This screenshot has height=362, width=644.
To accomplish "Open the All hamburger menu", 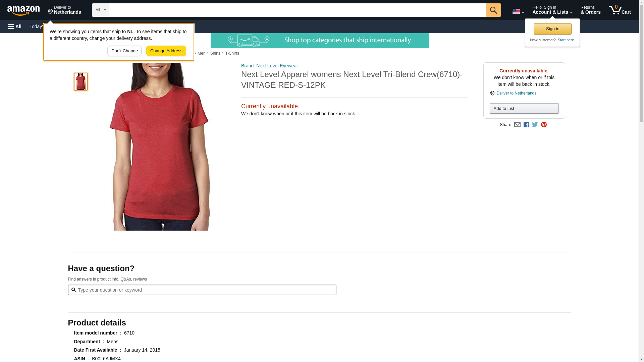I will [x=15, y=26].
